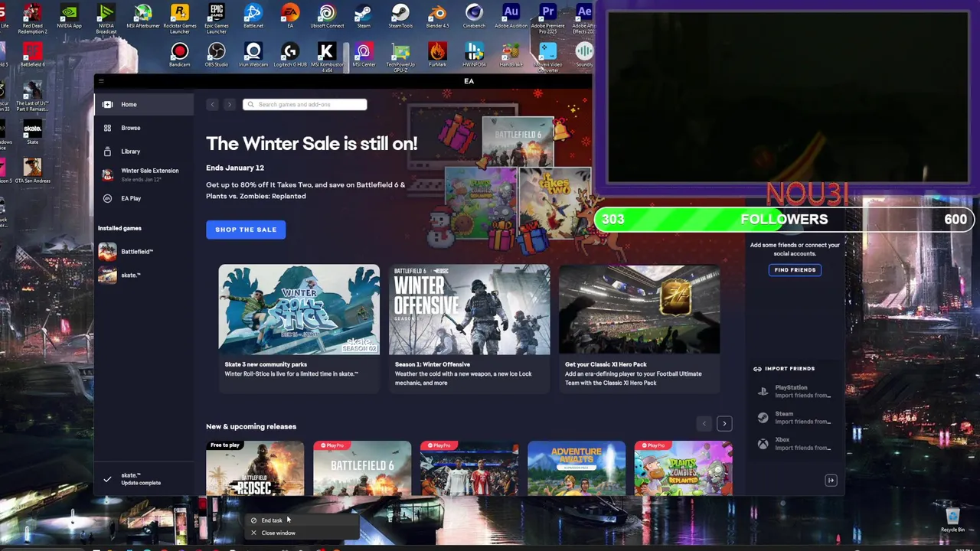Select the HandBrake desktop icon
This screenshot has height=551, width=980.
511,55
